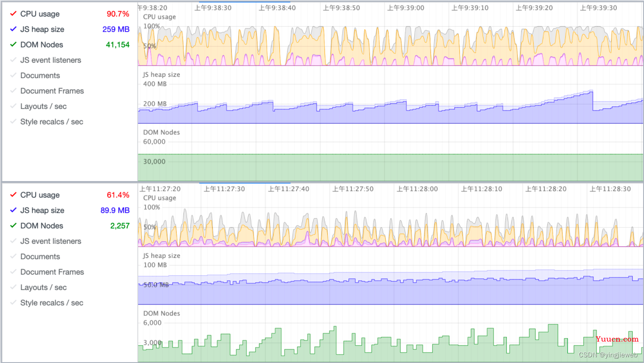Click the upper CPU usage chart title
Viewport: 644px width, 363px height.
point(160,17)
